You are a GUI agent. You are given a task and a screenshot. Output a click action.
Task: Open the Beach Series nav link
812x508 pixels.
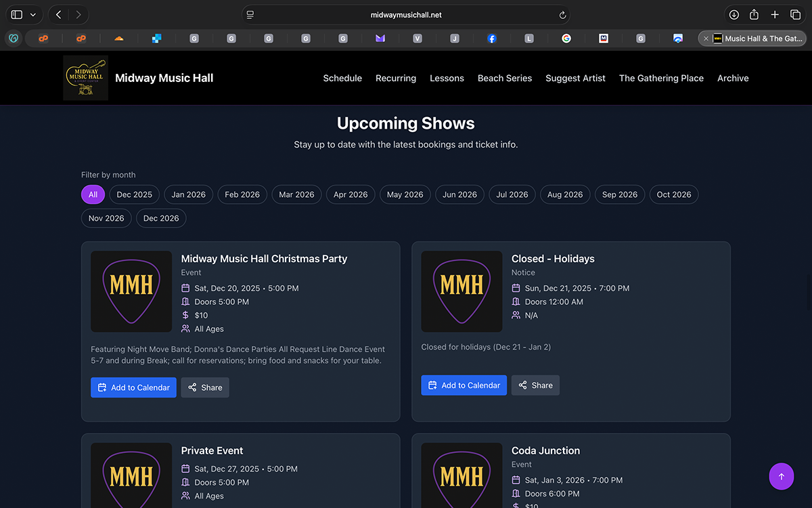click(505, 78)
